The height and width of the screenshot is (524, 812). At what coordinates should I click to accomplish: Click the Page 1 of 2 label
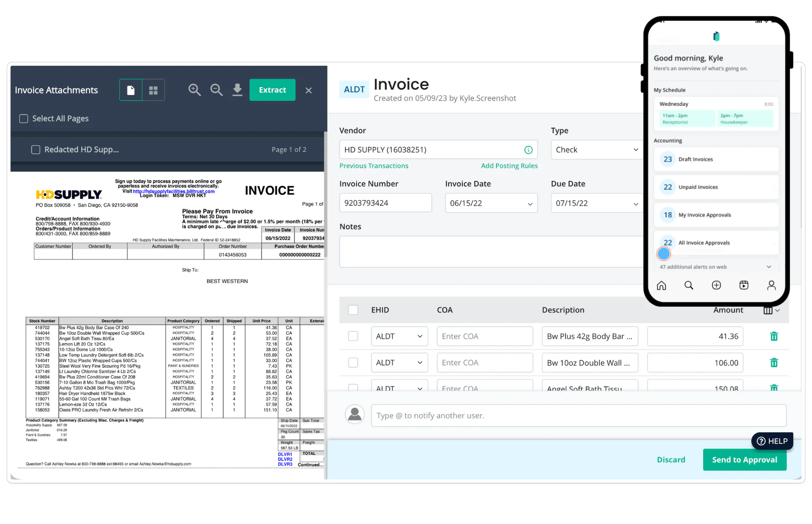(x=289, y=150)
